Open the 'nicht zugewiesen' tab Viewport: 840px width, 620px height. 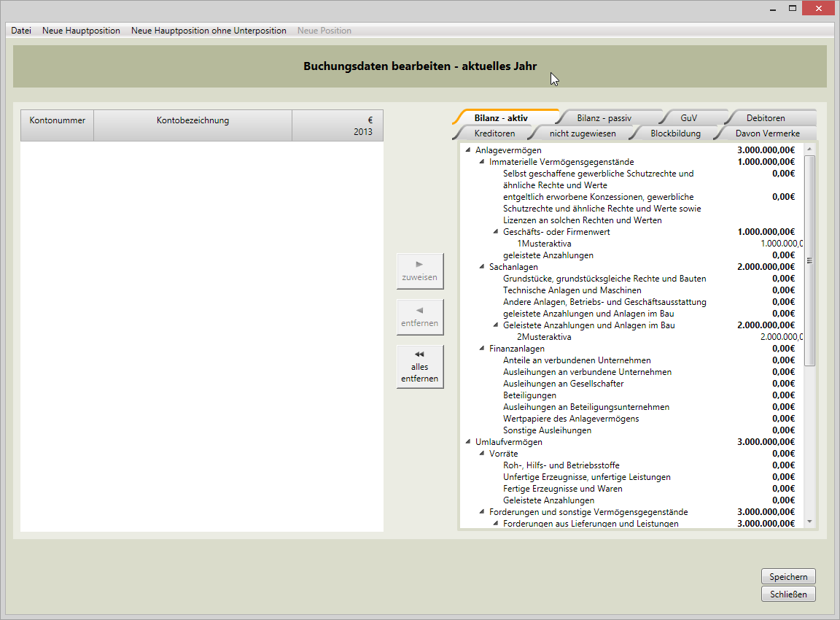pos(582,133)
